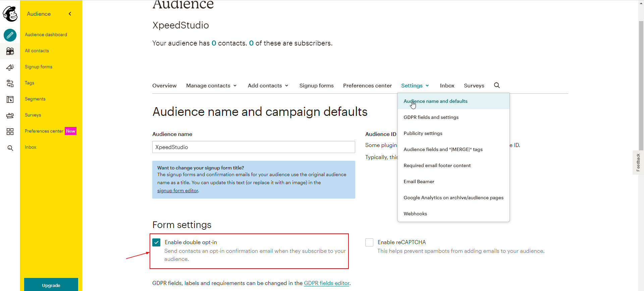Select GDPR fields and settings menu item
This screenshot has height=291, width=644.
click(x=431, y=117)
